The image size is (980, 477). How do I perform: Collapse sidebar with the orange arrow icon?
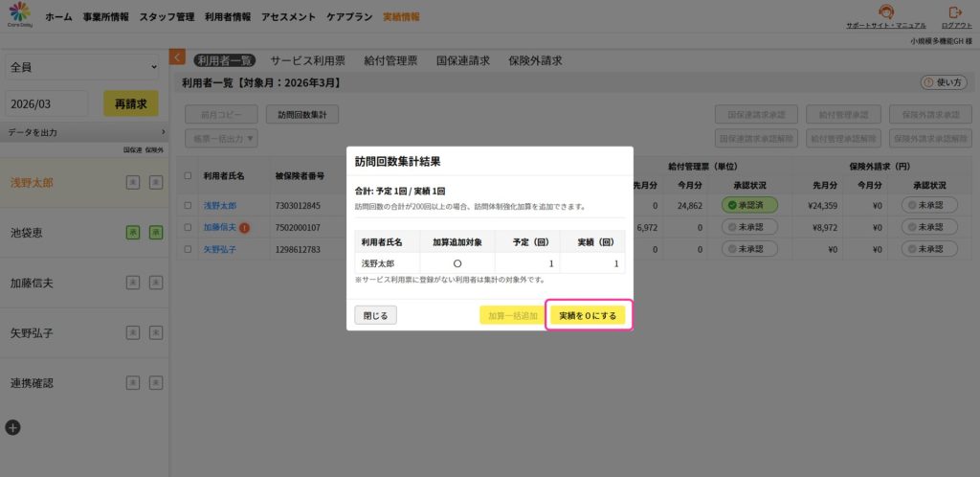coord(177,57)
